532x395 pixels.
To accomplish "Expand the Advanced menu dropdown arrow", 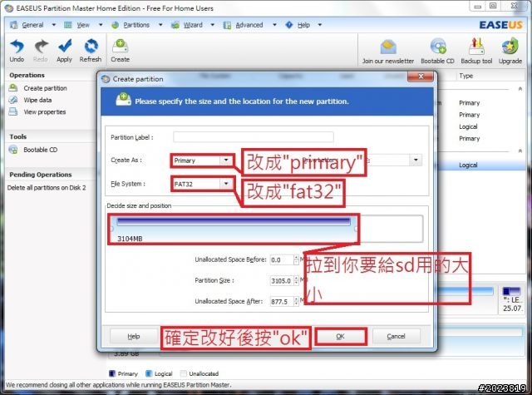I will click(274, 25).
